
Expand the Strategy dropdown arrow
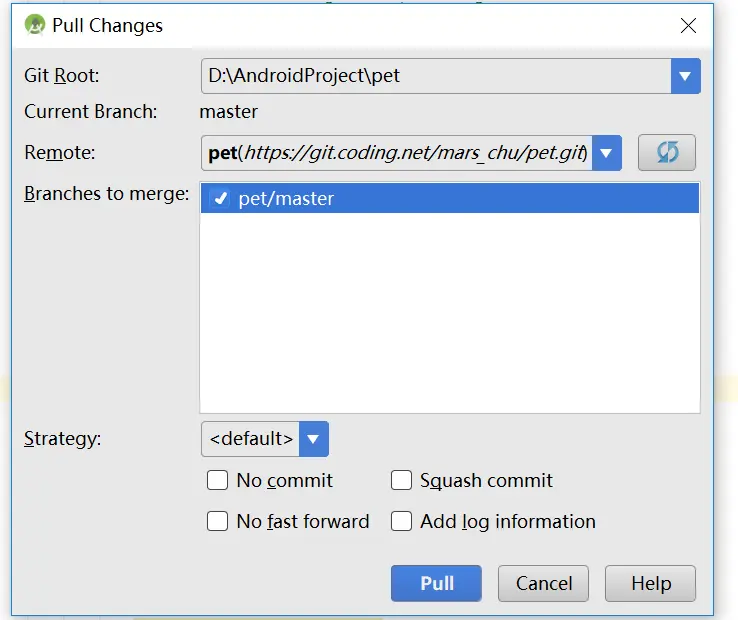coord(314,439)
